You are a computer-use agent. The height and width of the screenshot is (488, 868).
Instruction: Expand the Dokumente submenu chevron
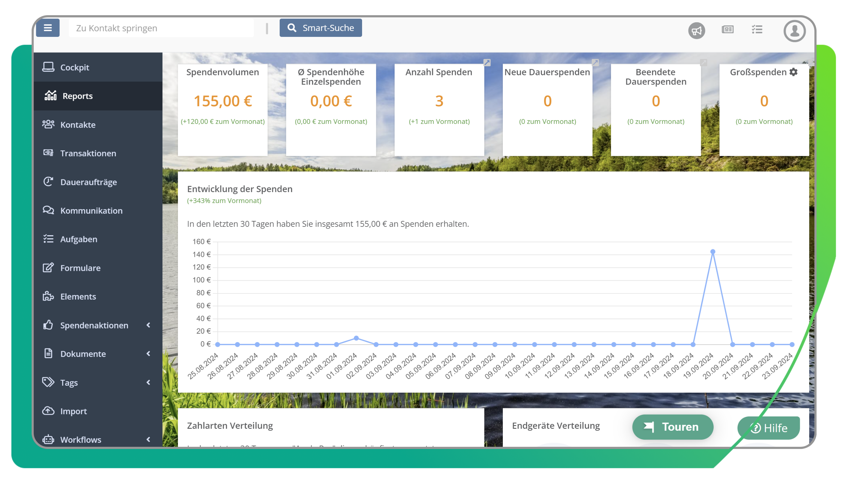[x=148, y=354]
